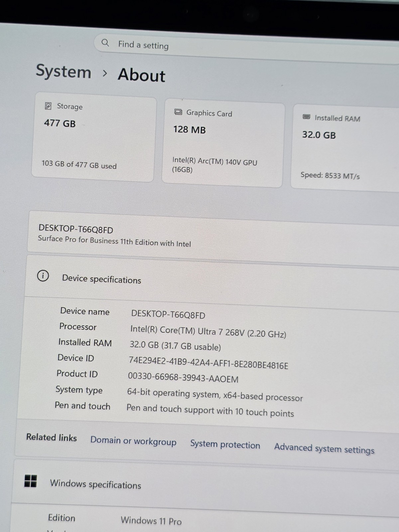Screen dimensions: 399x532
Task: Click the DESKTOP-T66Q8FD header name
Action: 76,229
